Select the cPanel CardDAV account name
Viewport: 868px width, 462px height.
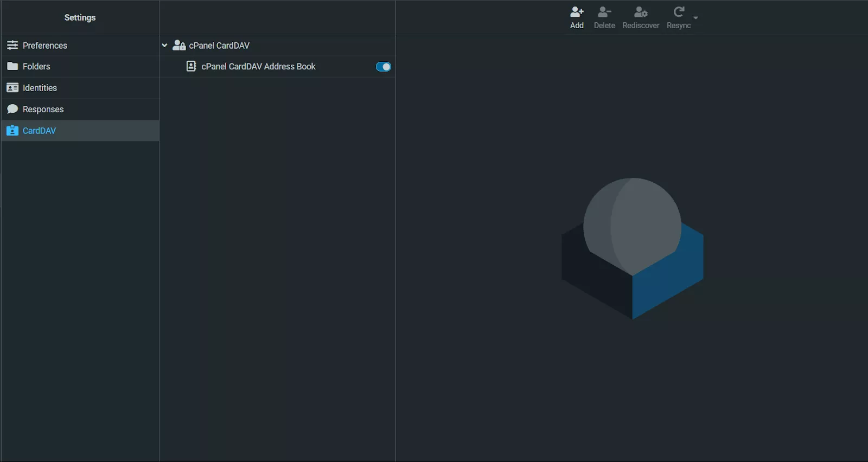219,46
